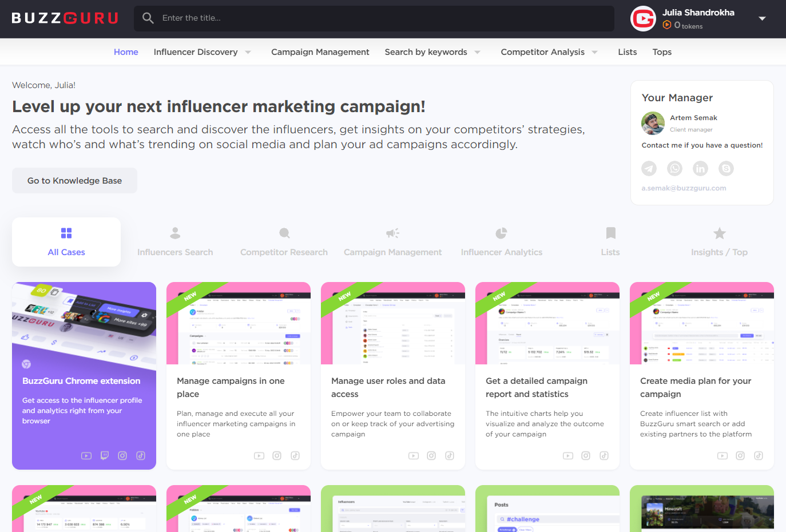
Task: Switch to the Competitor Research tab
Action: tap(284, 242)
